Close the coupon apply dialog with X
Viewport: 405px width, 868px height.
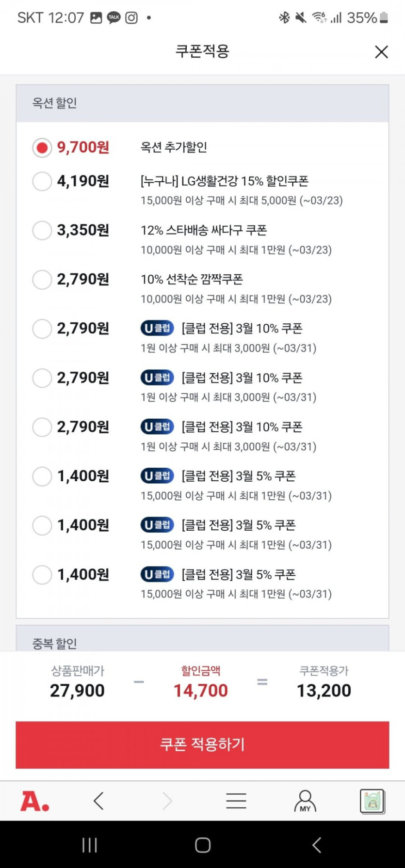(x=381, y=52)
